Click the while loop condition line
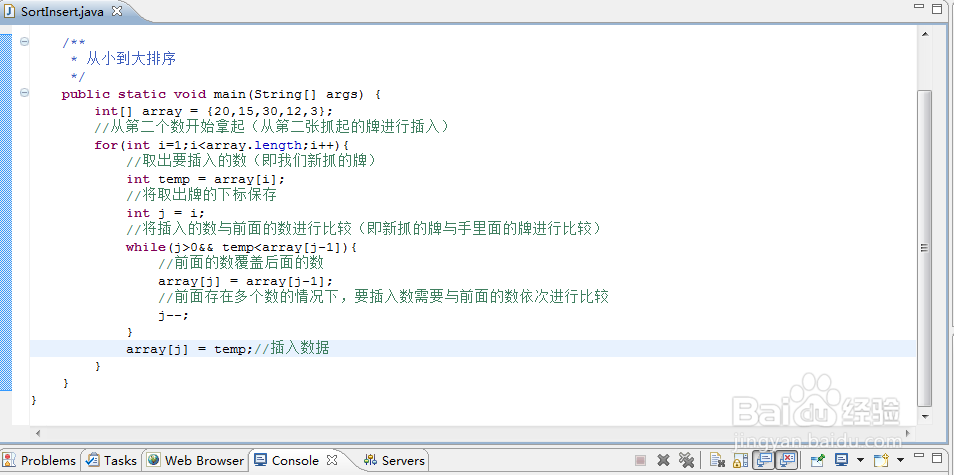 click(x=241, y=247)
